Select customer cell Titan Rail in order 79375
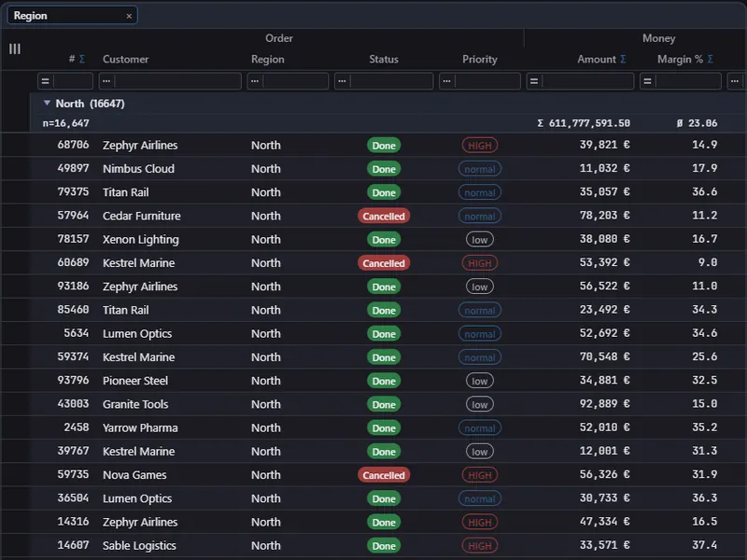747x560 pixels. tap(126, 192)
